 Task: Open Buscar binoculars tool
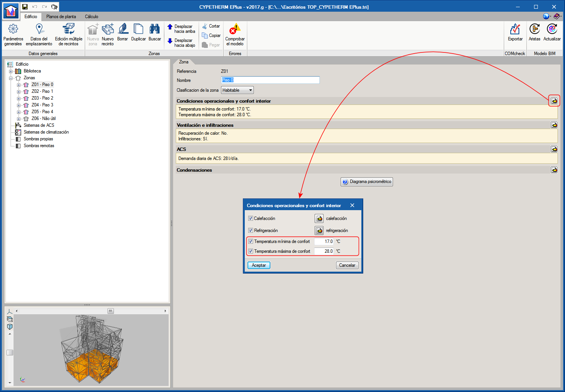[x=155, y=32]
